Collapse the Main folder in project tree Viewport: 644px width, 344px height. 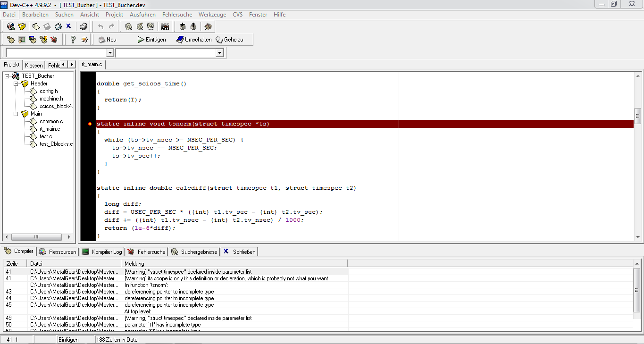click(x=16, y=114)
